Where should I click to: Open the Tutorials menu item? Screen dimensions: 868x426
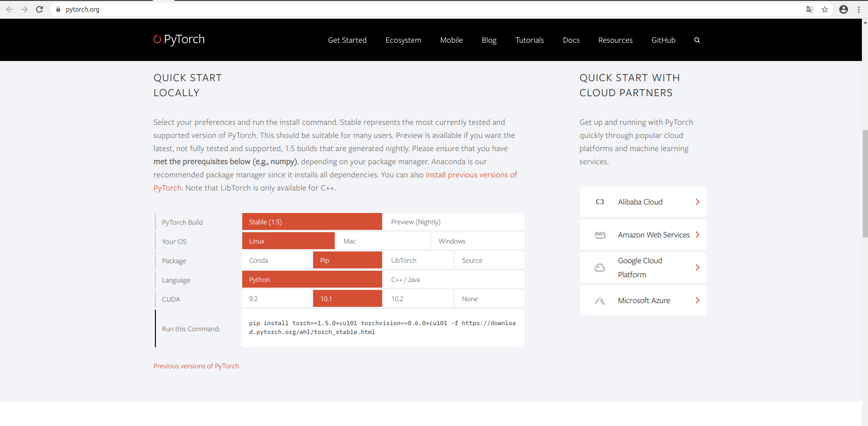pyautogui.click(x=530, y=40)
